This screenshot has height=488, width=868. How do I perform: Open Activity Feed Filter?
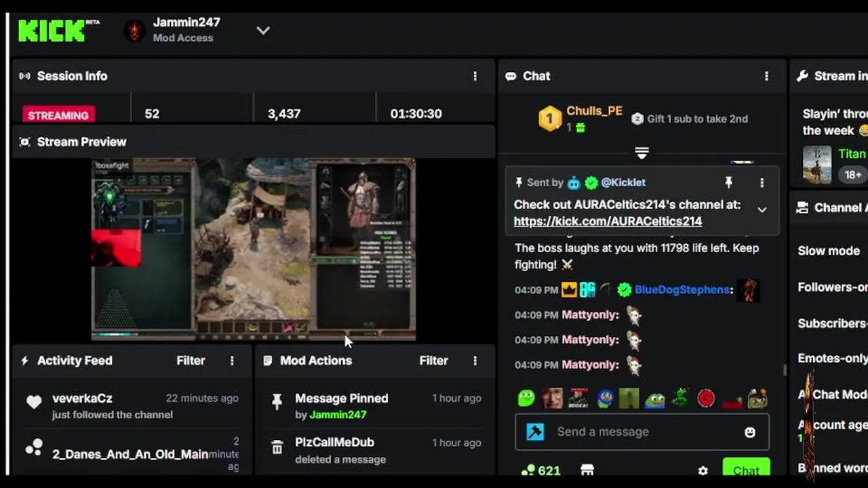tap(191, 361)
